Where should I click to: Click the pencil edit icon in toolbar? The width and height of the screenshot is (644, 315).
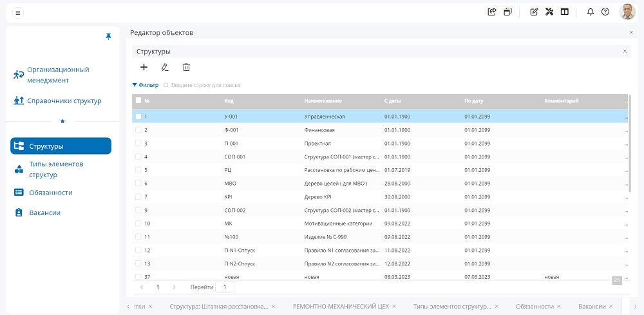point(165,67)
